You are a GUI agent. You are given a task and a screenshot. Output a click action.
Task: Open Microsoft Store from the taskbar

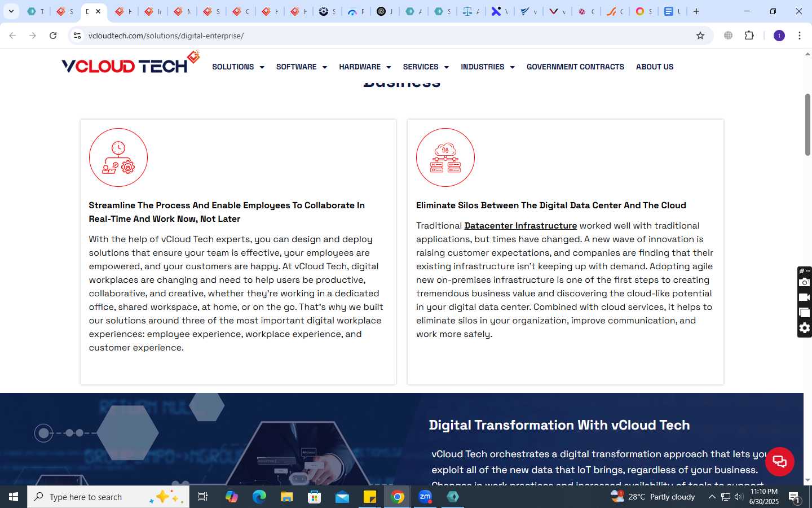click(x=315, y=497)
